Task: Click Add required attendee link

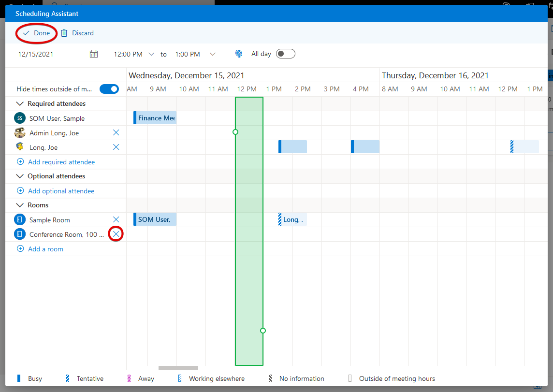Action: (x=61, y=162)
